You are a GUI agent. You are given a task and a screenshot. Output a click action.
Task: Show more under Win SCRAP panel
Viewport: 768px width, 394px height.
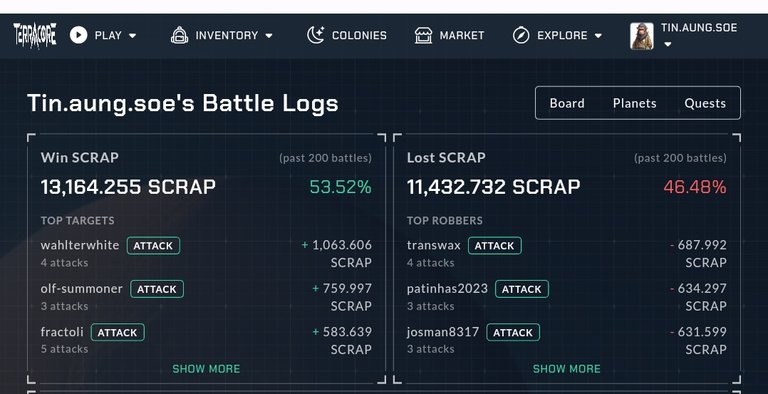[206, 369]
